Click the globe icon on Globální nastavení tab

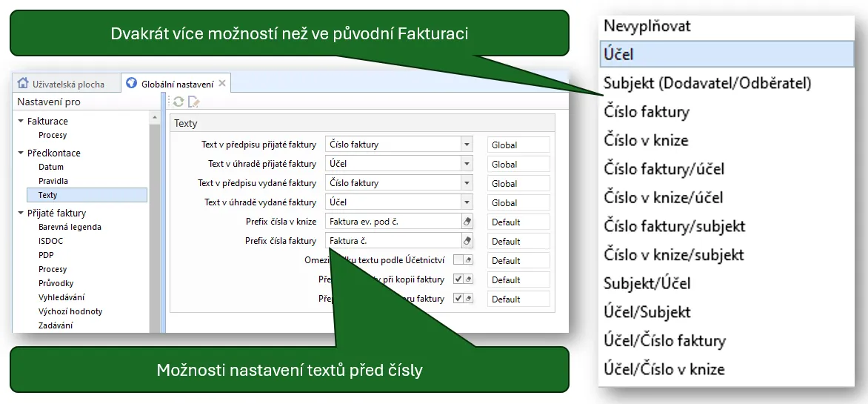click(x=132, y=84)
